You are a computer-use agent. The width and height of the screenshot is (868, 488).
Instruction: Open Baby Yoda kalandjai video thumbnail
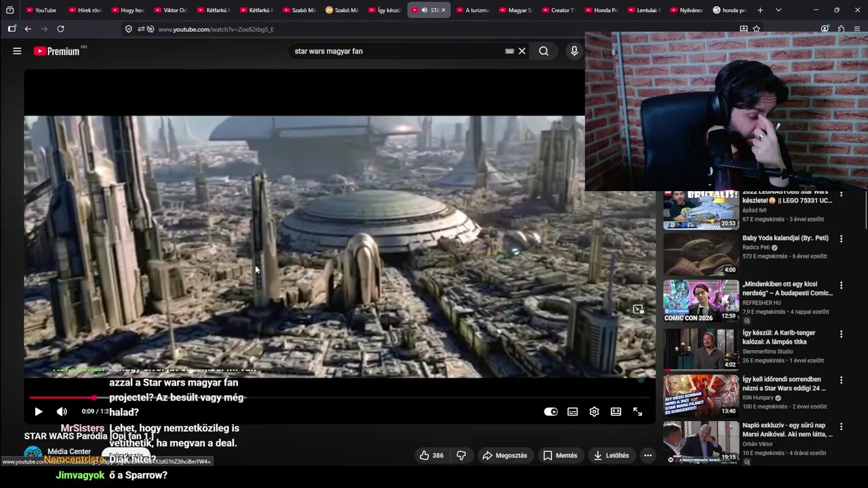[701, 254]
